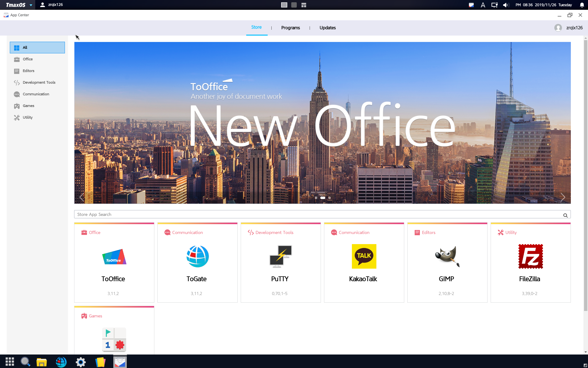
Task: Click Communication label on ToGate card
Action: tap(187, 232)
